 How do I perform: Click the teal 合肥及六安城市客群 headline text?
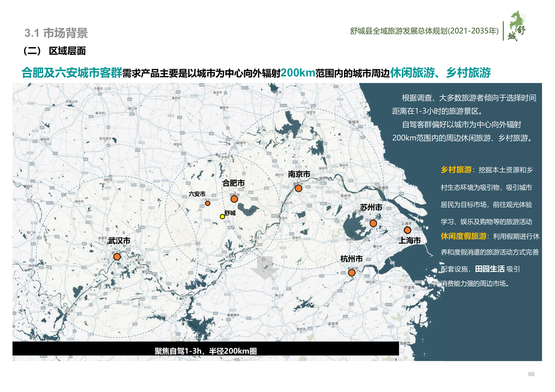click(x=72, y=73)
